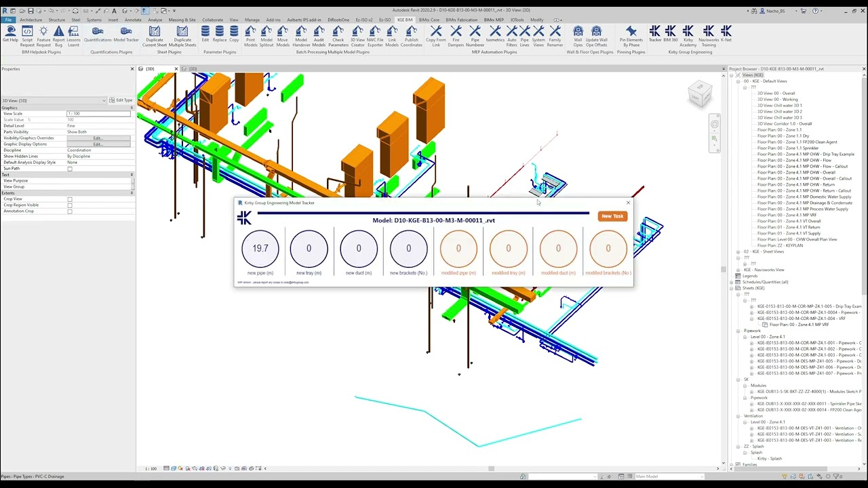Open Kirby Academy link
This screenshot has width=868, height=488.
[x=688, y=37]
